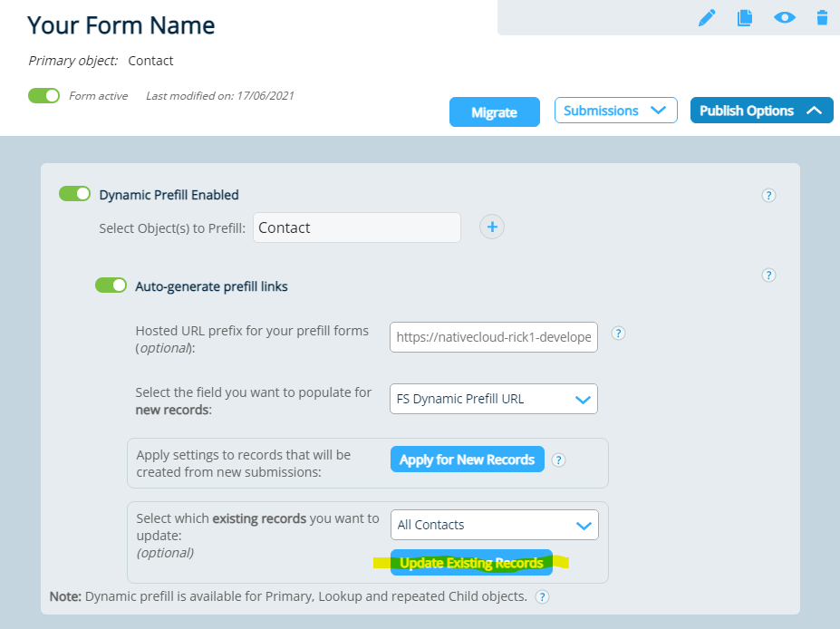Click the trash delete form icon
Screen dimensions: 840x629
pos(822,17)
